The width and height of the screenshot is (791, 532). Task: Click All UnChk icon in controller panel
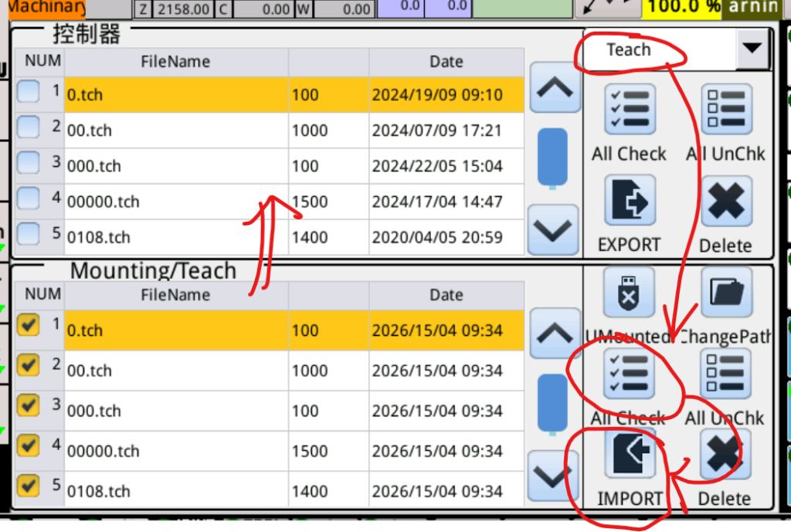click(725, 110)
